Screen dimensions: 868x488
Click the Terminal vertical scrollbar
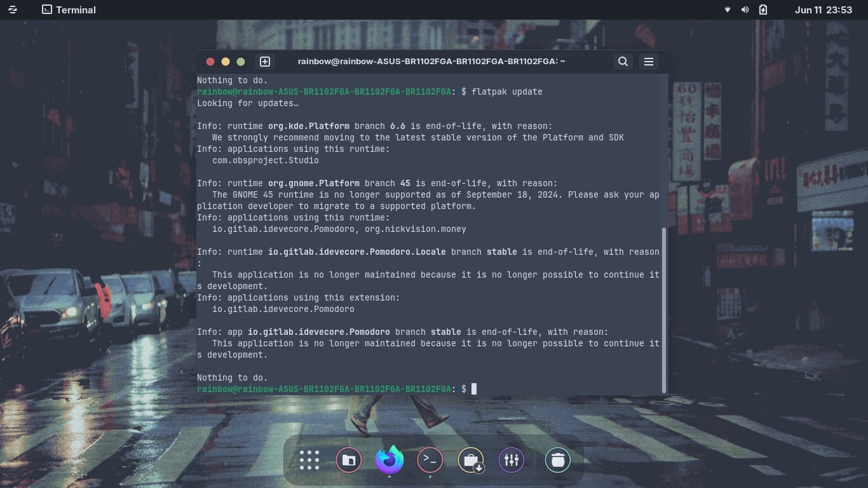[x=664, y=310]
